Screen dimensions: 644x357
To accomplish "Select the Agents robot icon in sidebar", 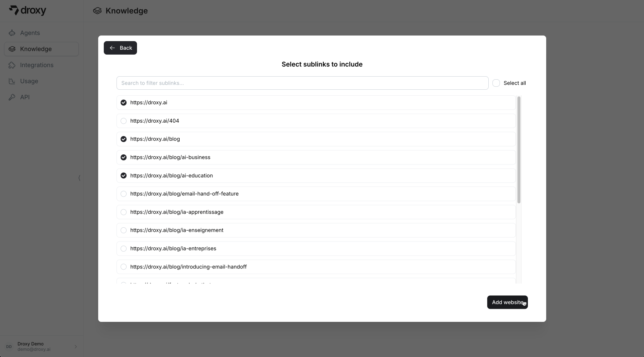I will pos(12,33).
